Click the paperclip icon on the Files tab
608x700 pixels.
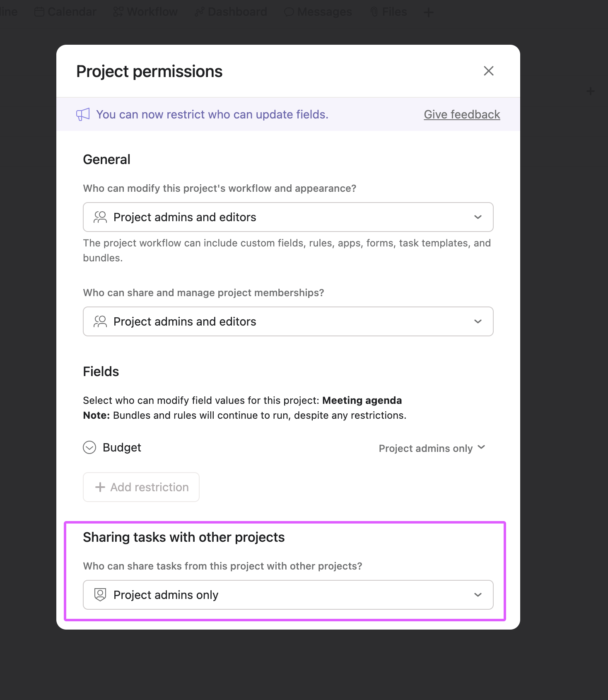pyautogui.click(x=374, y=12)
